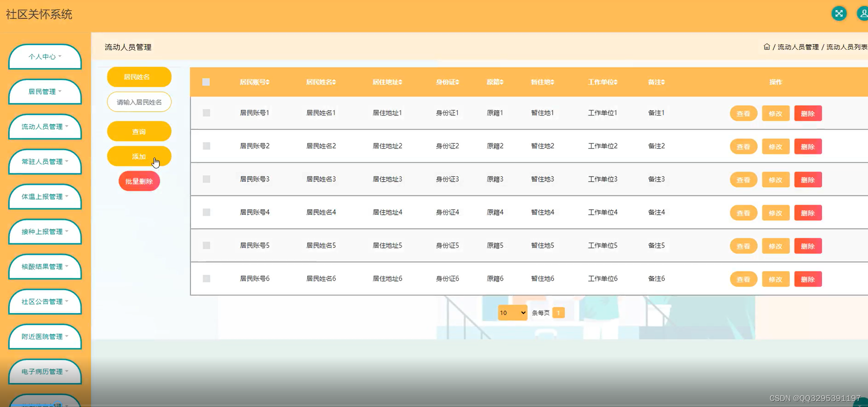Open the user profile icon in header
The image size is (868, 407).
tap(863, 13)
